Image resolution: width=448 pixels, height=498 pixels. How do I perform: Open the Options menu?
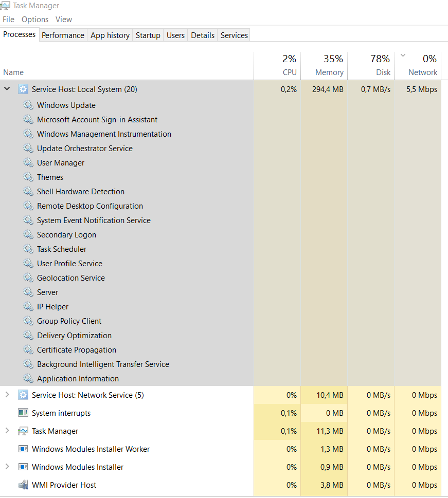pyautogui.click(x=35, y=20)
